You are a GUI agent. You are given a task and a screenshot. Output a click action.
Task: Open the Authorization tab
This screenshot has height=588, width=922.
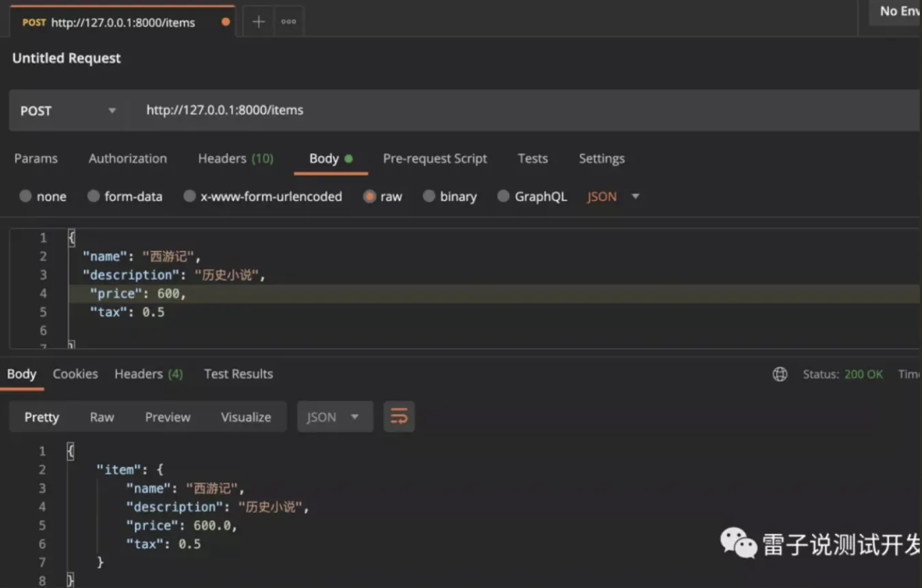click(x=128, y=159)
